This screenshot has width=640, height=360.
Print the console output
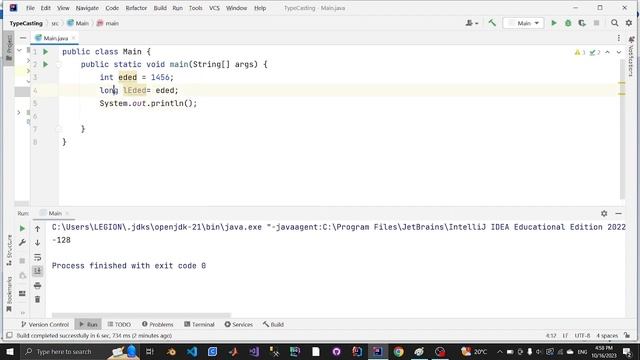pos(37,285)
